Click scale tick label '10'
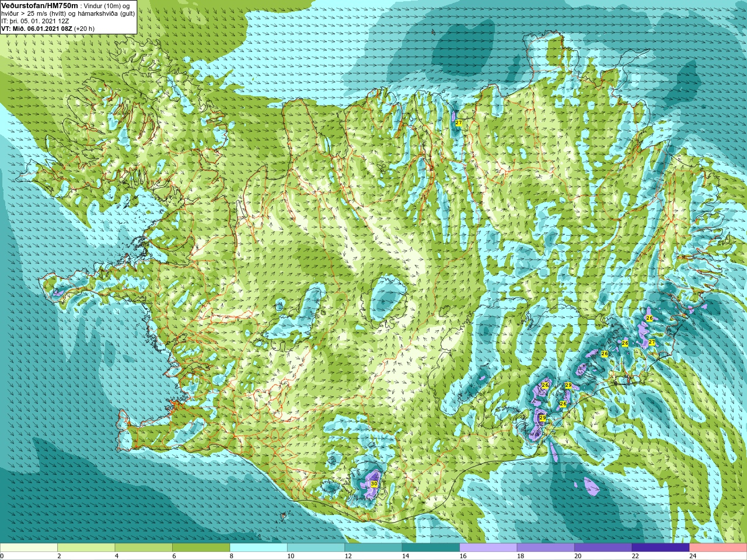This screenshot has width=747, height=560. click(291, 556)
